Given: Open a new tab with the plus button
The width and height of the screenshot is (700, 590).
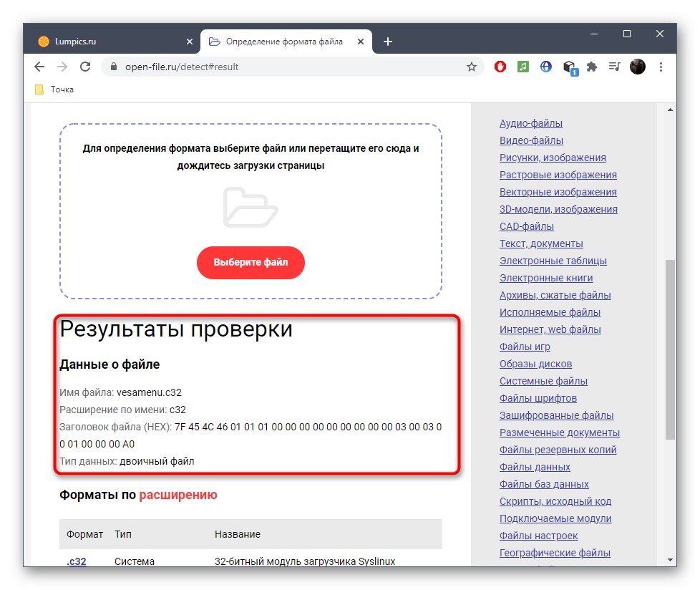Looking at the screenshot, I should tap(387, 41).
